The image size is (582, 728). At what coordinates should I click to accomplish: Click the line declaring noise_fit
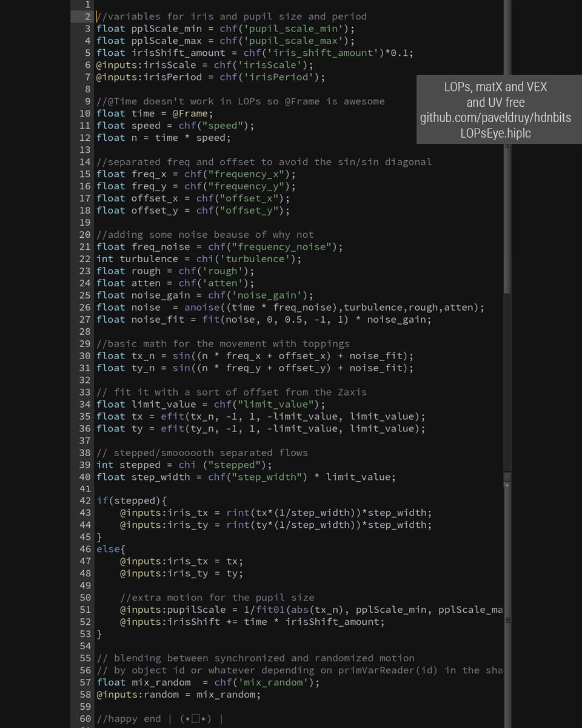point(264,320)
